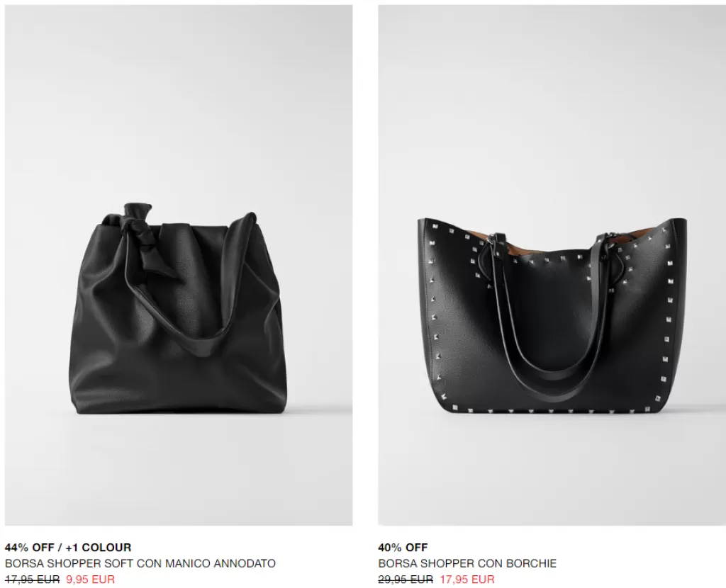Click the Borsa Shopper Soft con Manico Annodato title

click(140, 563)
